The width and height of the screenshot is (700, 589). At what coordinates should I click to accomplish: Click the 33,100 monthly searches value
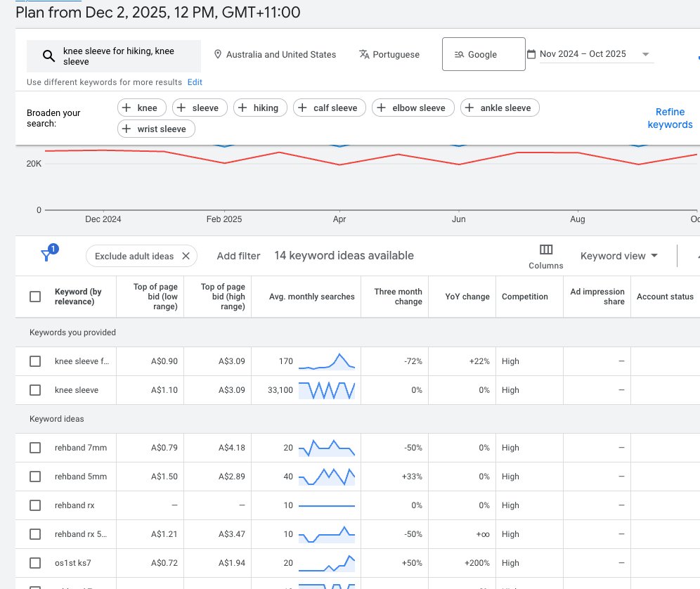(280, 390)
